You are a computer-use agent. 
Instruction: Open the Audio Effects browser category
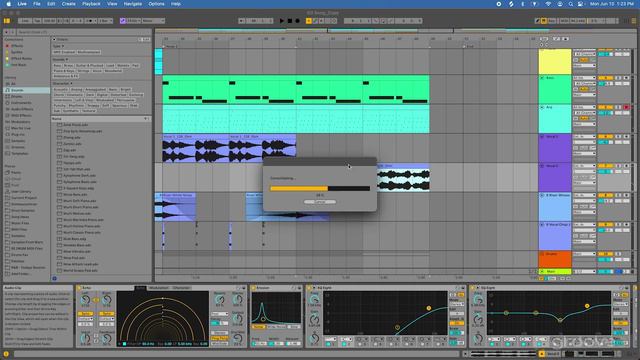coord(22,109)
